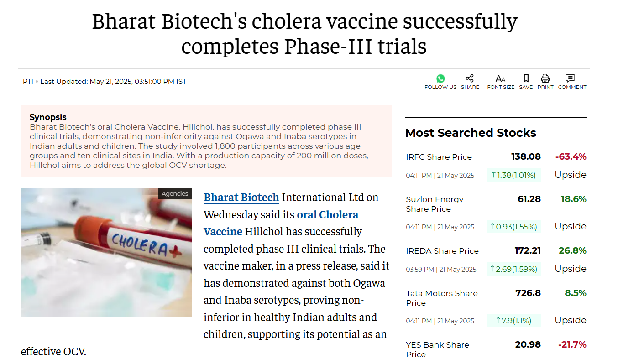Viewport: 618px width, 364px height.
Task: Click the cholera vial article image
Action: tap(106, 252)
